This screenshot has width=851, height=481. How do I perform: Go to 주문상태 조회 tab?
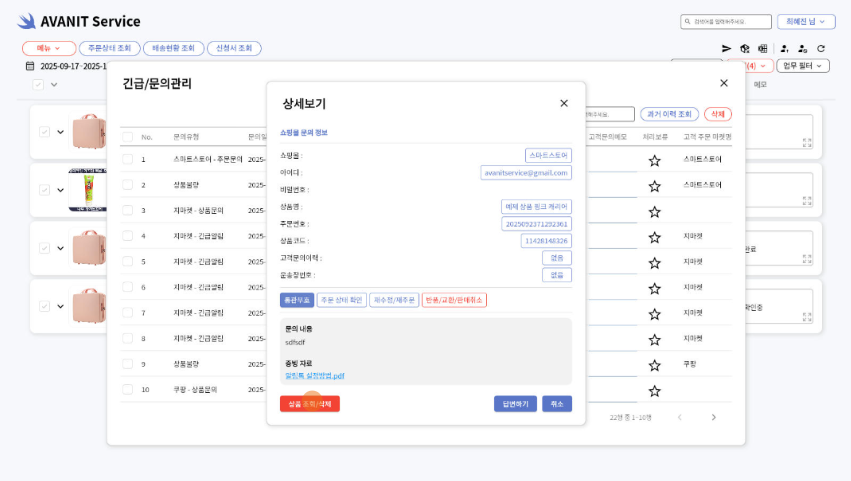109,48
